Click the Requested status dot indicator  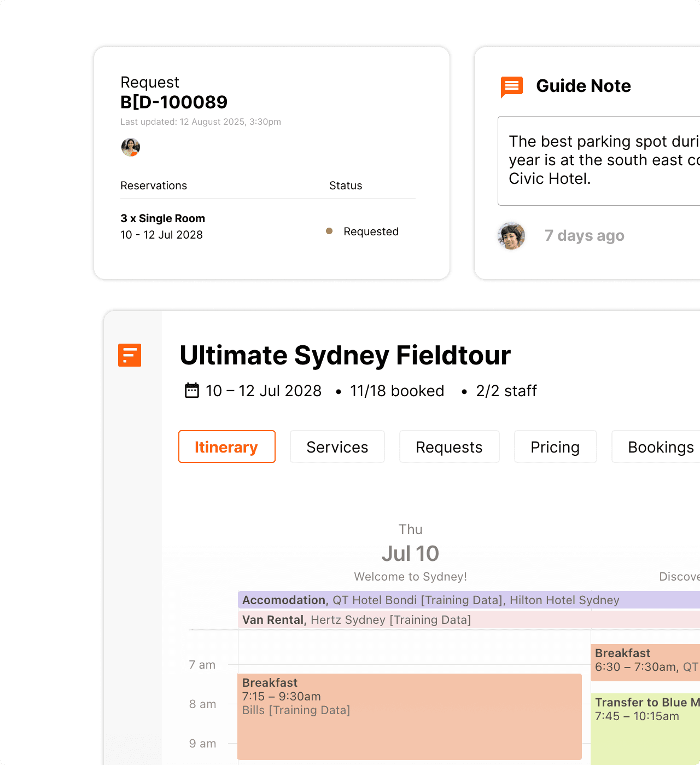329,231
